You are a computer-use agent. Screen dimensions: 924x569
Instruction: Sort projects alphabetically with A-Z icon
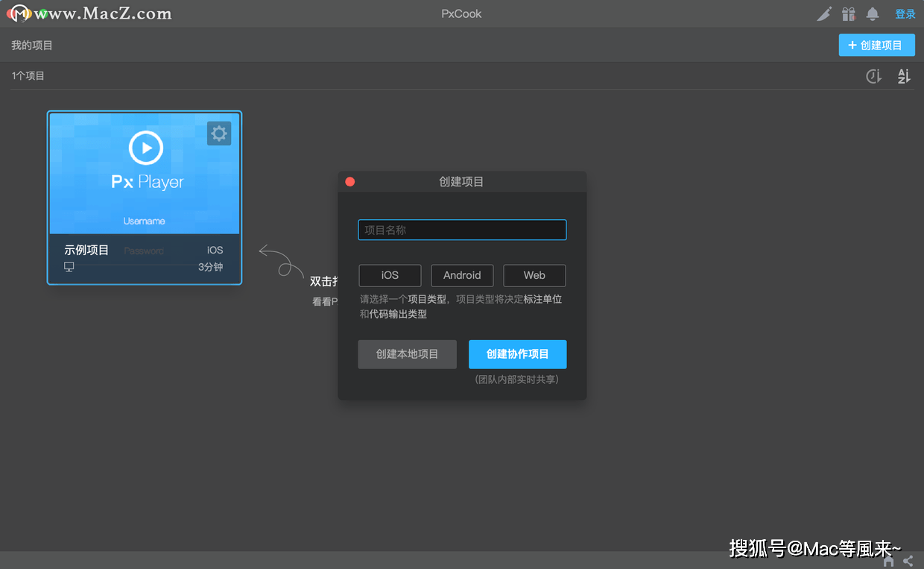point(903,75)
